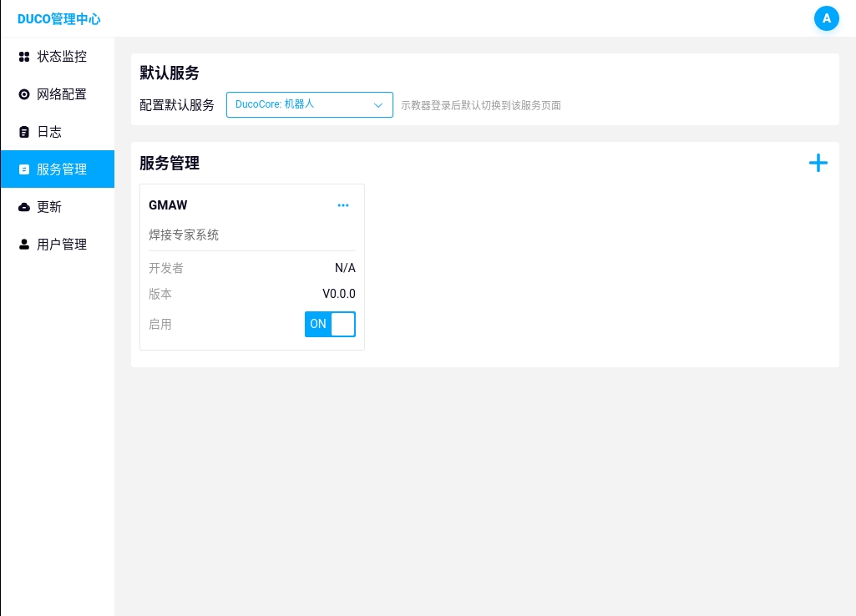The height and width of the screenshot is (616, 856).
Task: Click the 更新 cloud icon
Action: [24, 207]
